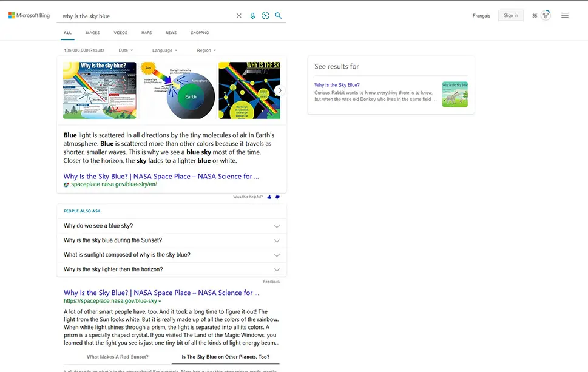This screenshot has height=372, width=588.
Task: Click the rewards points count 35
Action: (x=535, y=16)
